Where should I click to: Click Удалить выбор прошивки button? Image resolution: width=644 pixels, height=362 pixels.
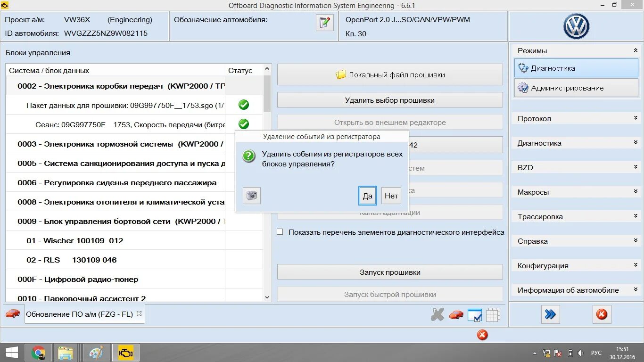pyautogui.click(x=390, y=100)
